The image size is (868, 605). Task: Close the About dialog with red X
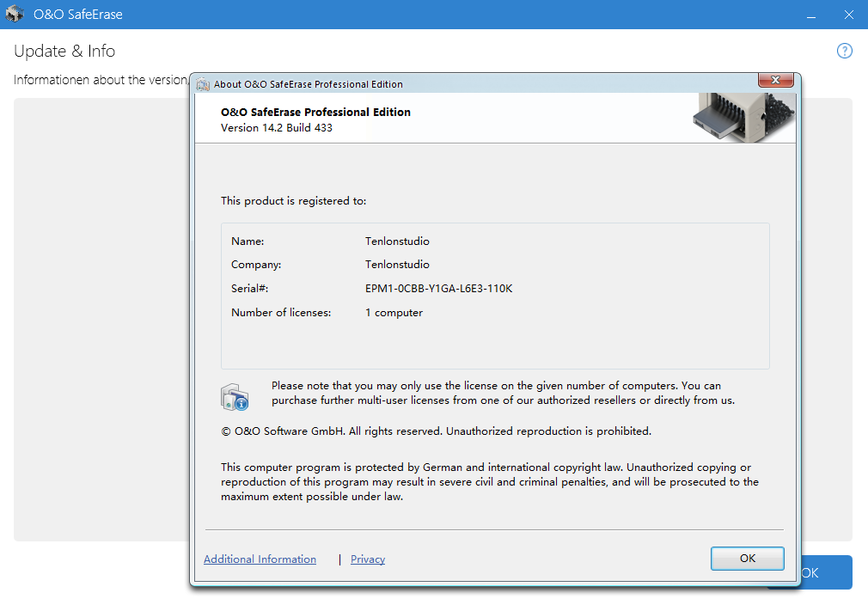[775, 80]
